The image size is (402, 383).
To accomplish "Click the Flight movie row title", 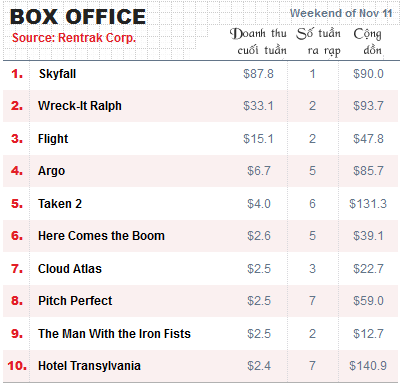I will 53,138.
